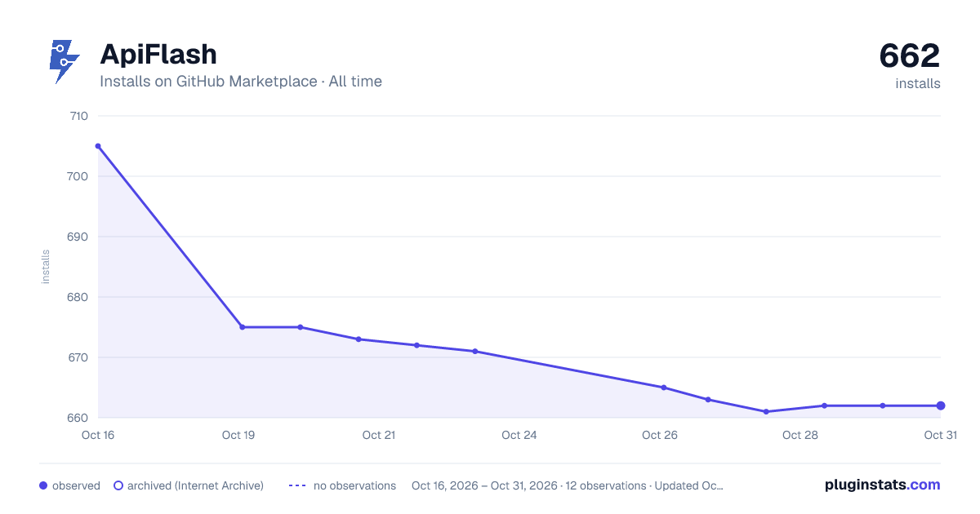The height and width of the screenshot is (514, 980).
Task: Click the observed legend label
Action: (76, 485)
